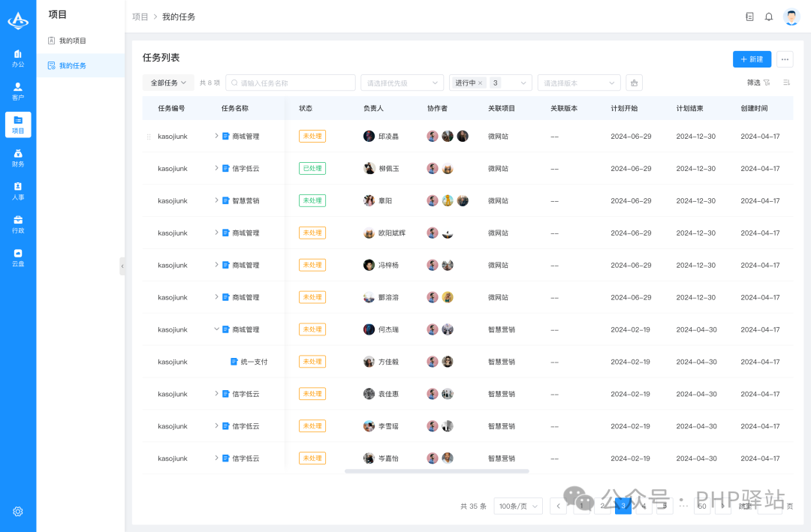Open the status dropdown with 进行中
Viewport: 811px width, 532px height.
(x=490, y=83)
